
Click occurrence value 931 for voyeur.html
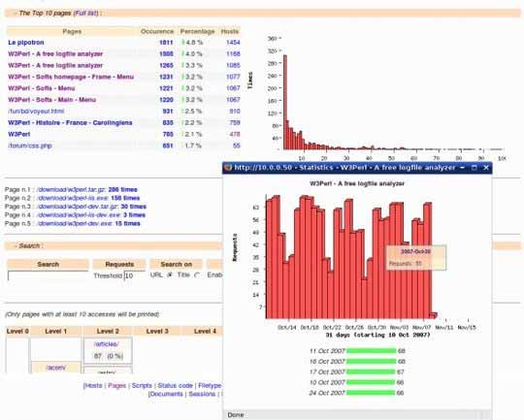(168, 111)
